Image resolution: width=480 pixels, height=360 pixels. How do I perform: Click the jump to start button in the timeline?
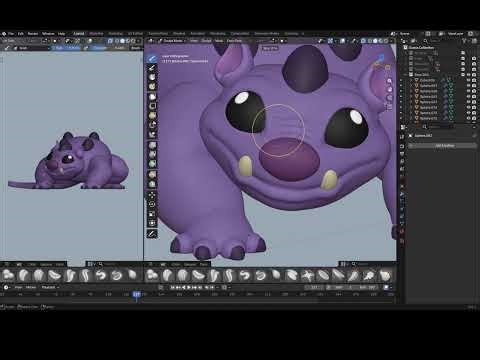172,287
